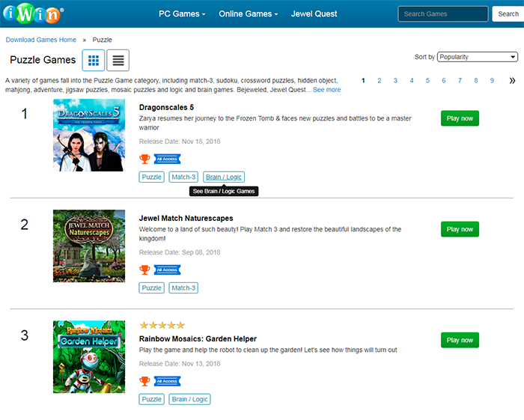Select the Puzzle tag under Jewel Match Naturescapes
Screen dimensions: 524x420
pyautogui.click(x=152, y=288)
